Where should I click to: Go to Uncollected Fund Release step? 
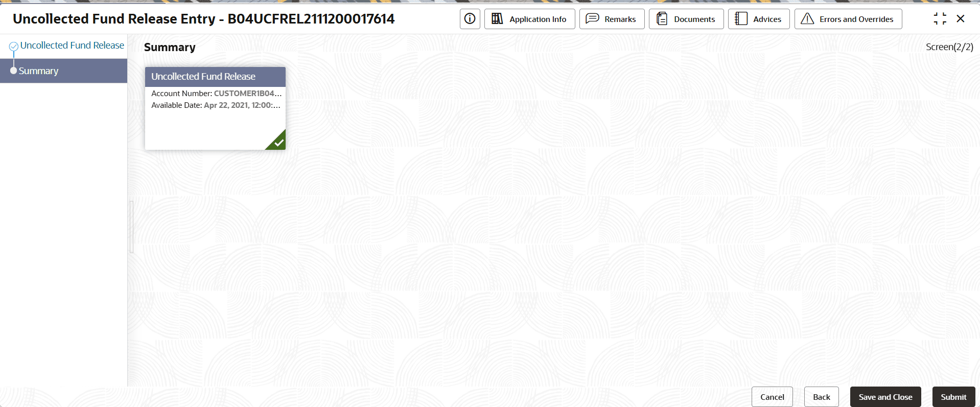click(72, 46)
